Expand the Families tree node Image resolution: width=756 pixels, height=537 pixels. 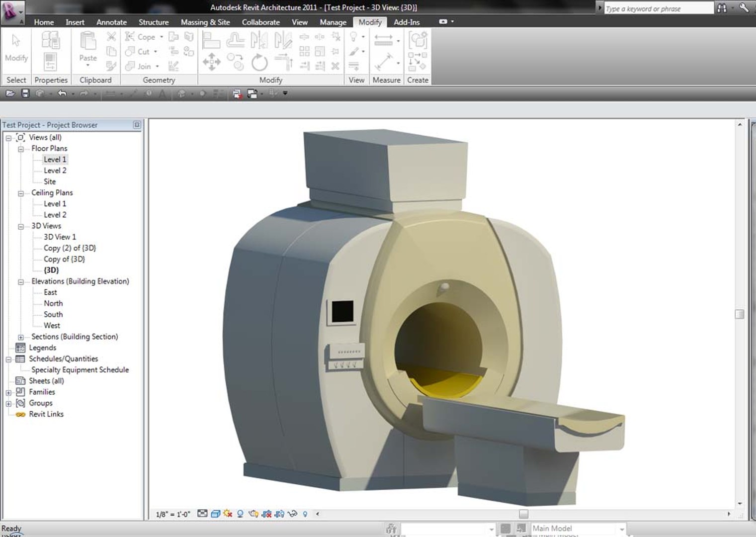coord(8,393)
